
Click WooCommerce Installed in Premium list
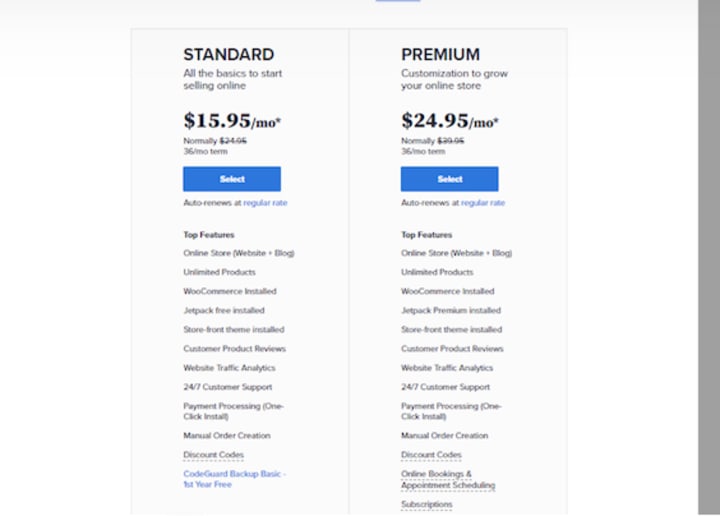tap(448, 291)
